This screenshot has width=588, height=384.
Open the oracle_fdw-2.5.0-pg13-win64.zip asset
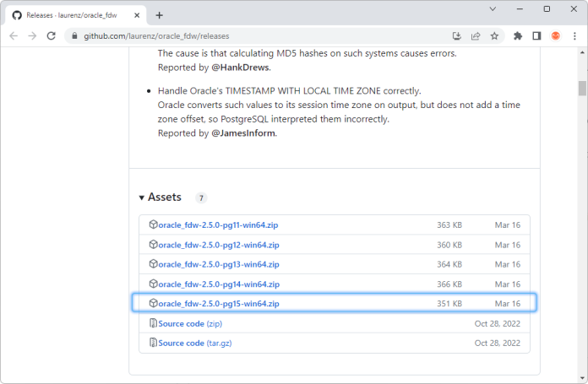218,264
